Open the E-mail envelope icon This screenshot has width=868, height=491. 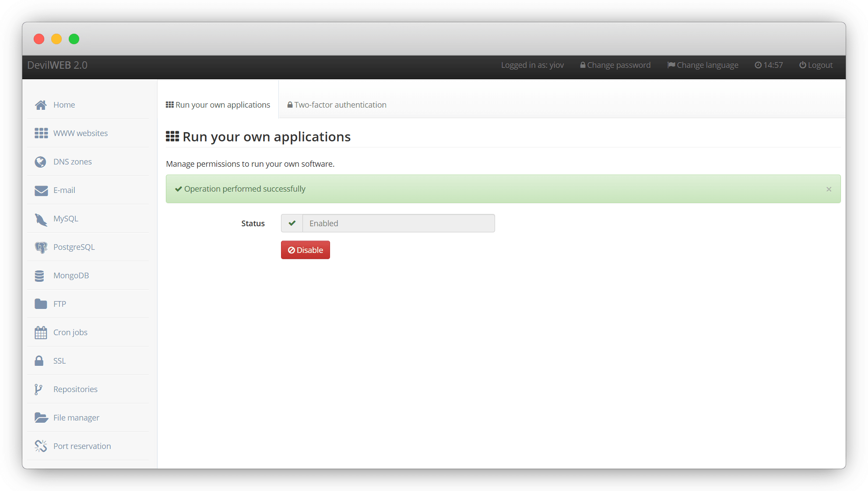coord(41,190)
